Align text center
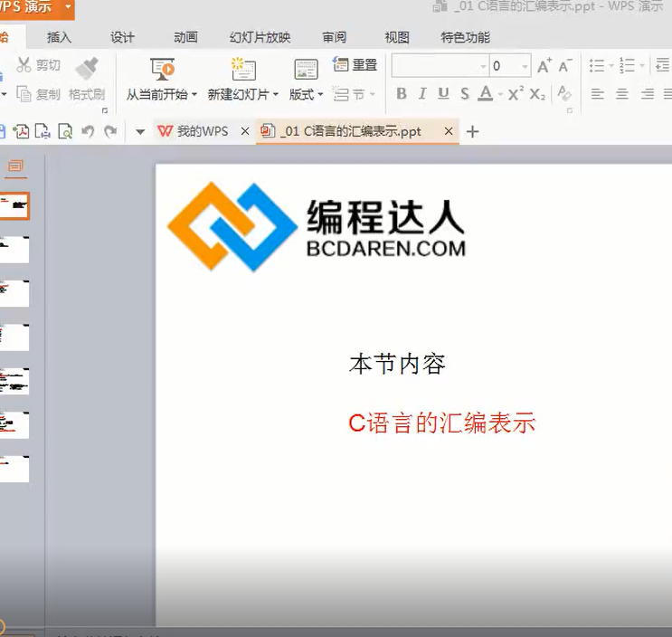Screen dimensions: 672x637 (x=622, y=93)
